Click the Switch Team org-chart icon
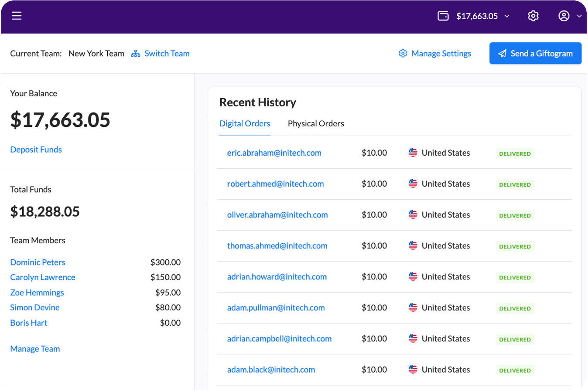This screenshot has height=391, width=588. tap(136, 54)
